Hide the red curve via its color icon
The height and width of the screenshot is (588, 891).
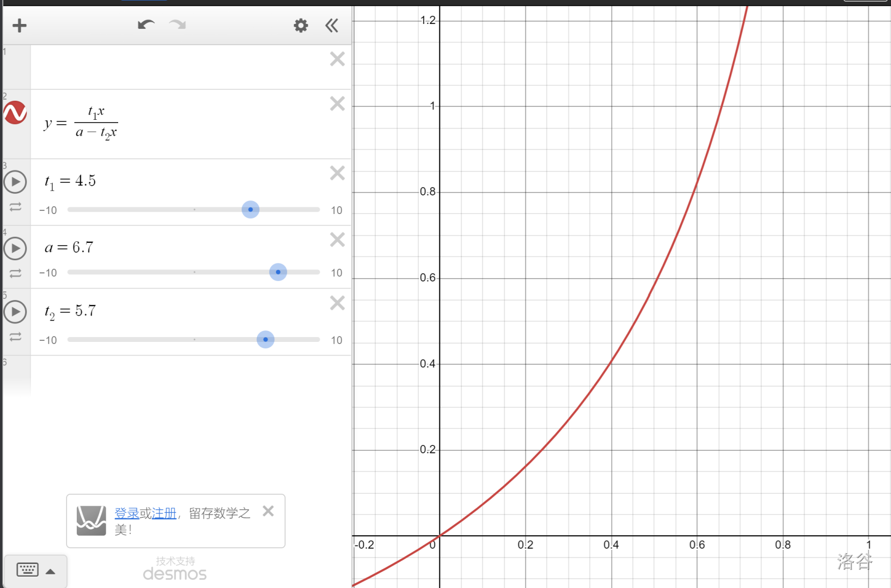pyautogui.click(x=15, y=113)
